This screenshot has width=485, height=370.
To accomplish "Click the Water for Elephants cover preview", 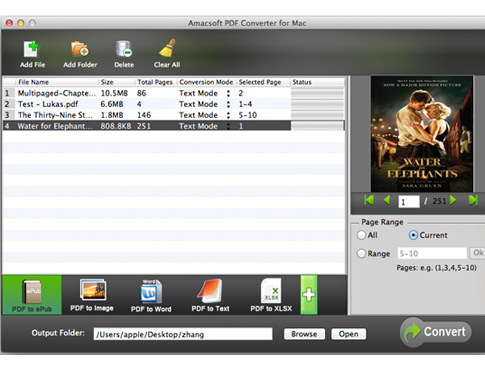I will tap(422, 134).
